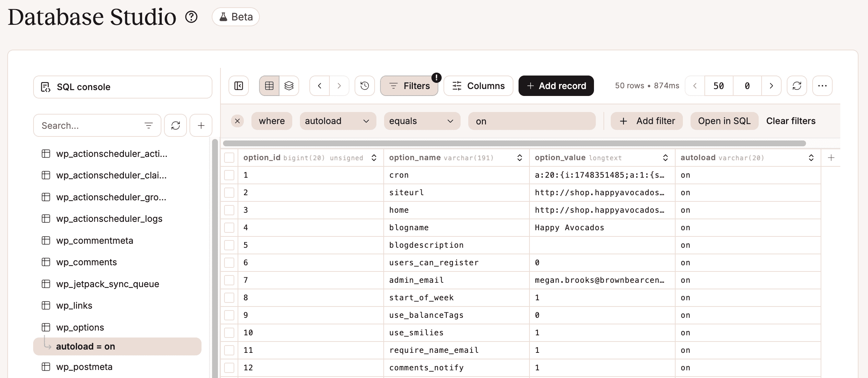
Task: Add a new column with plus icon
Action: pos(831,158)
